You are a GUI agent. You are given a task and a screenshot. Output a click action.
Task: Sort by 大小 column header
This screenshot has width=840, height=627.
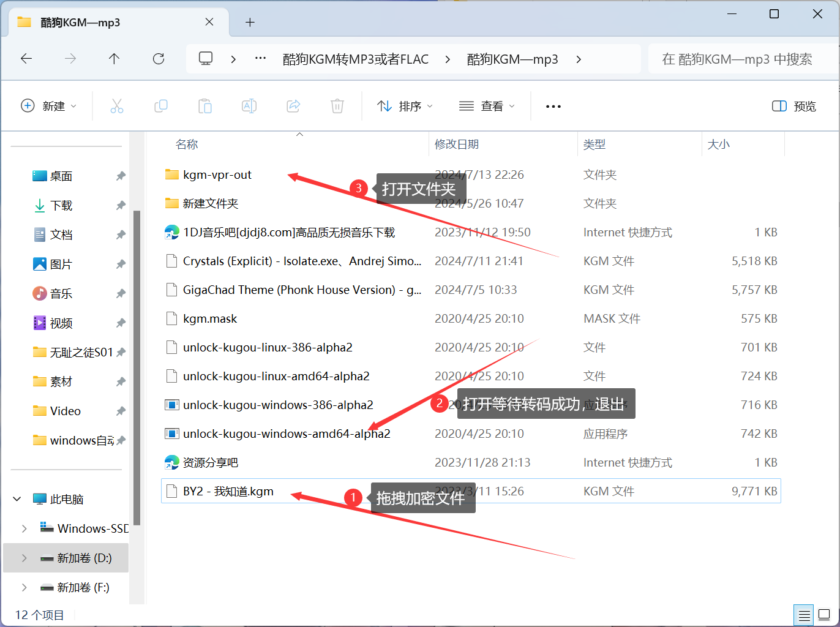click(719, 144)
